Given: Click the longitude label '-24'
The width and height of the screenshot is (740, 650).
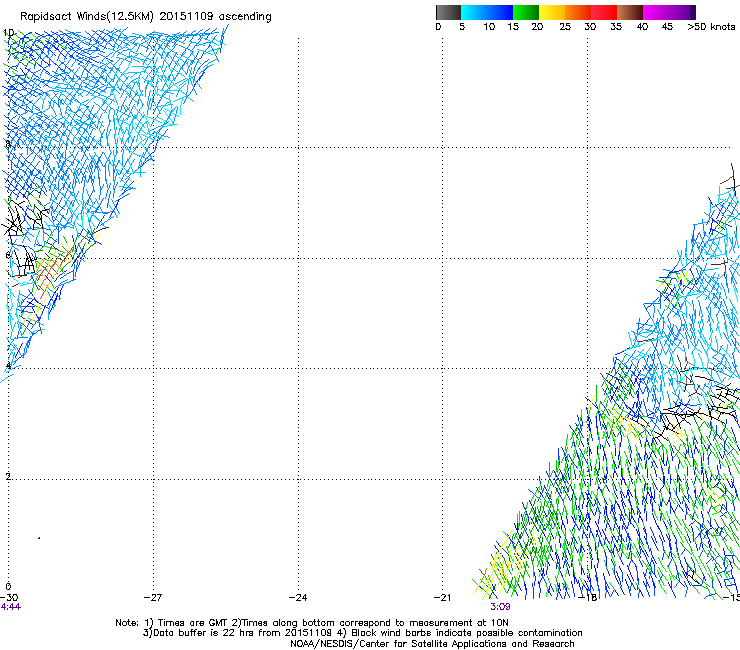Looking at the screenshot, I should click(x=298, y=598).
